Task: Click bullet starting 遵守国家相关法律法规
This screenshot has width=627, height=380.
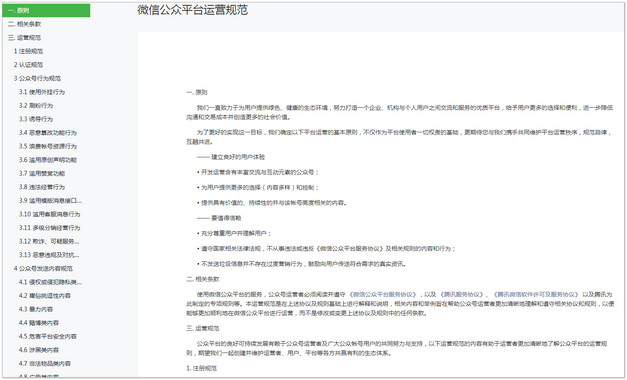Action: click(x=326, y=249)
